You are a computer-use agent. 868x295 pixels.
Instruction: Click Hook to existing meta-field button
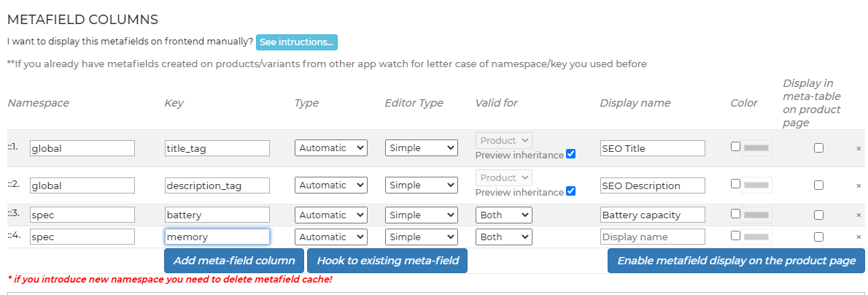387,261
